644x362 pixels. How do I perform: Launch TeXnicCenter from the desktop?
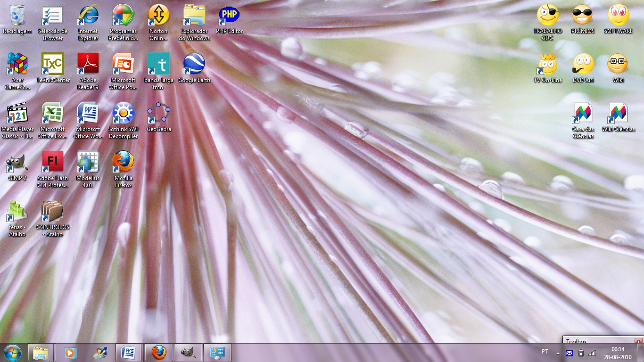tap(53, 65)
